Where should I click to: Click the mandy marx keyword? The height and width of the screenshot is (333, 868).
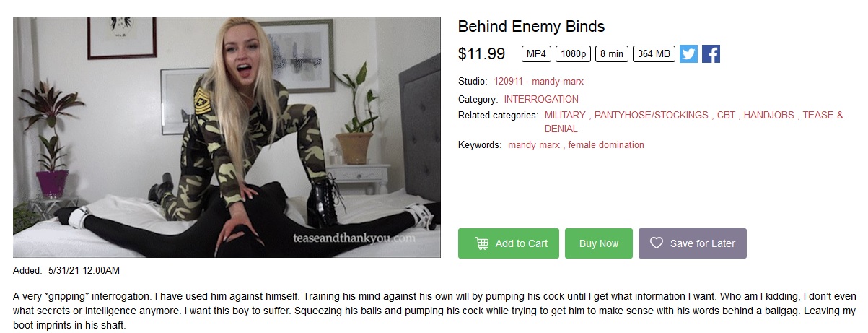coord(533,144)
